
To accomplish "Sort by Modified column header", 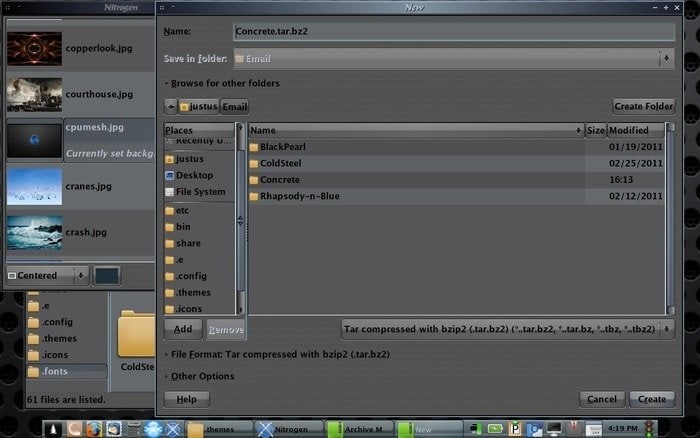I will [635, 130].
